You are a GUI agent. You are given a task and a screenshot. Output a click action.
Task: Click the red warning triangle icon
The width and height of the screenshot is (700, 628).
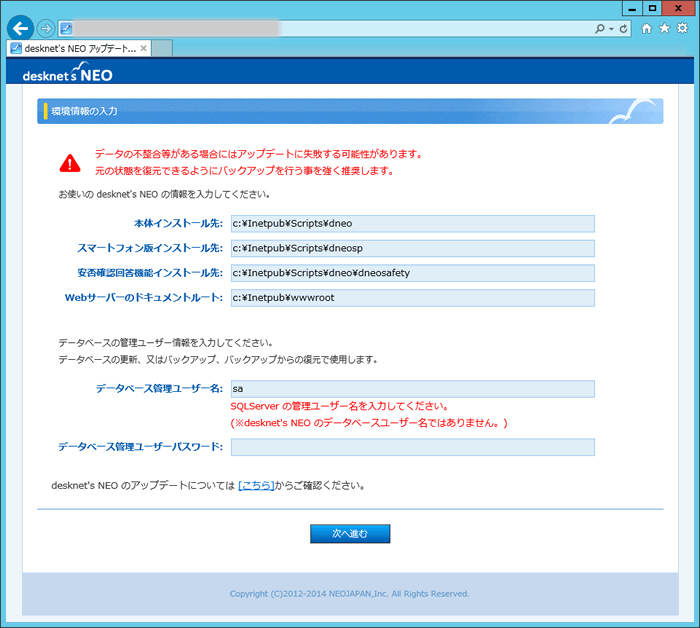(x=69, y=162)
